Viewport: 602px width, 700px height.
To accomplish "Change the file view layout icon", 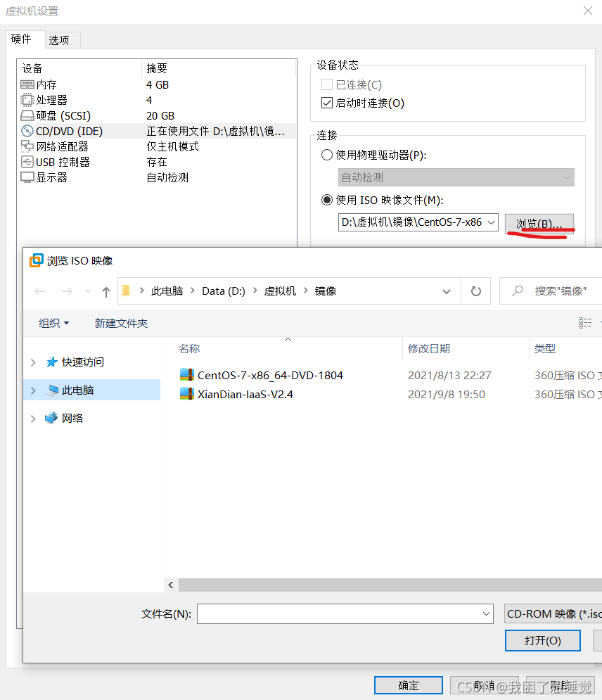I will [585, 323].
